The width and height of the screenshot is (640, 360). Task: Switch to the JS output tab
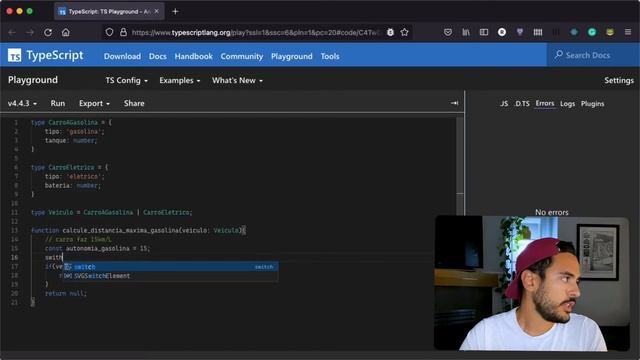[x=504, y=104]
